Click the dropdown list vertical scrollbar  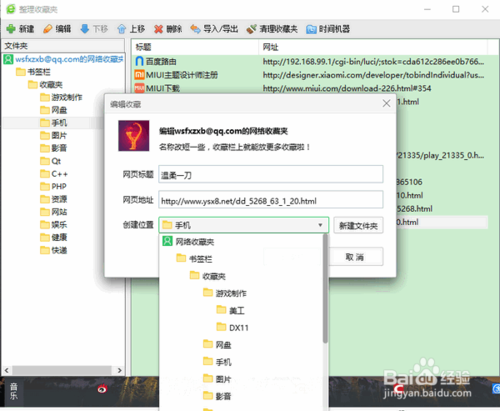click(325, 288)
